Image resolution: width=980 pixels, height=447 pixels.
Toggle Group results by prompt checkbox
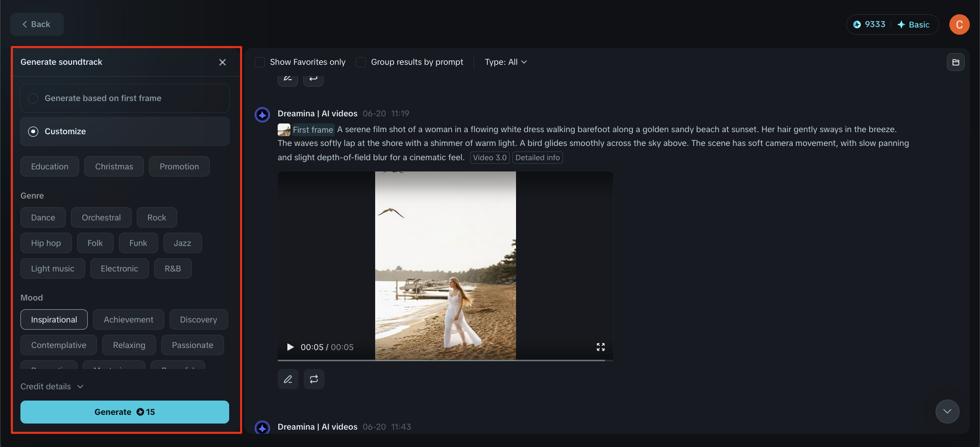coord(361,62)
